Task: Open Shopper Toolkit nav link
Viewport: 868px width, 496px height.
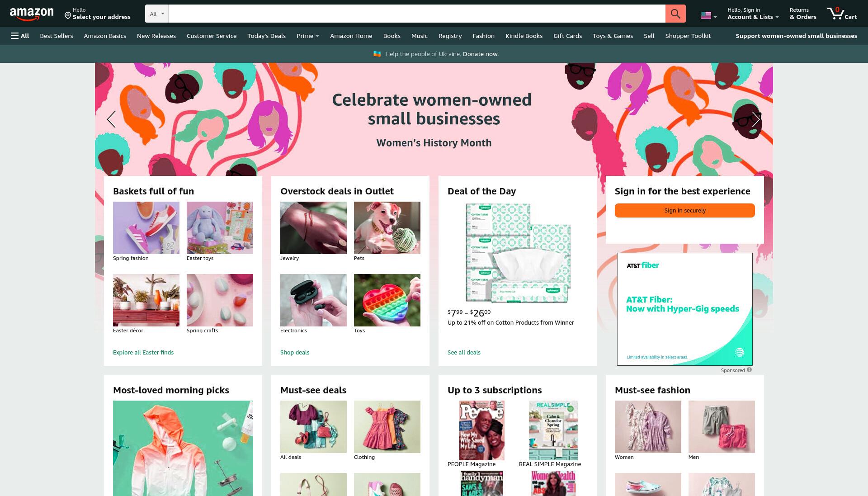Action: click(x=688, y=36)
